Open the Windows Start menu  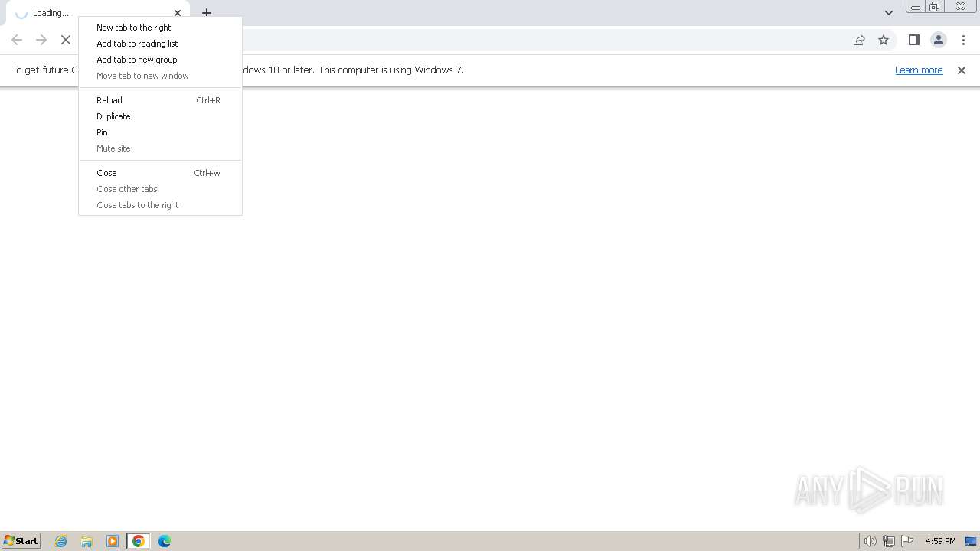[21, 541]
